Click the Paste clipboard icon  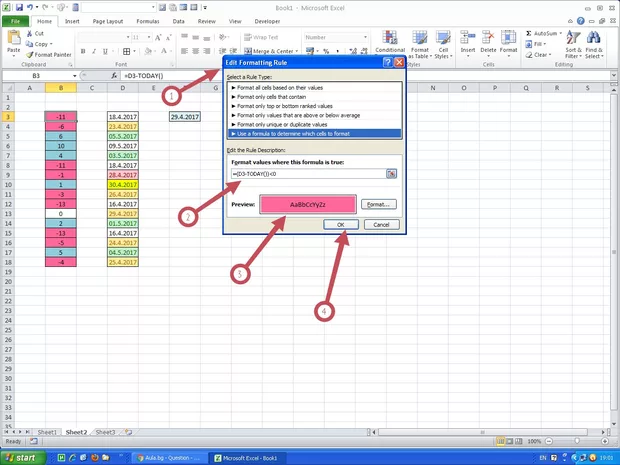click(14, 38)
